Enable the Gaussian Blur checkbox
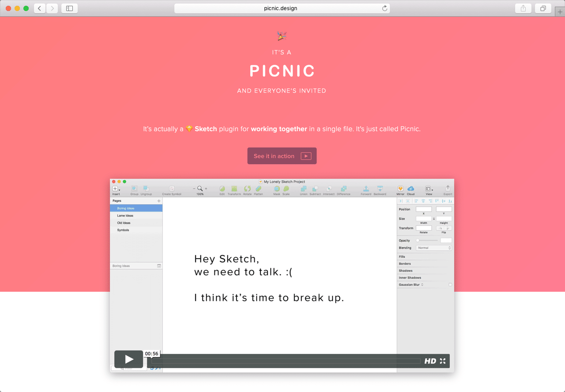Screen dimensions: 565x392 (450, 285)
